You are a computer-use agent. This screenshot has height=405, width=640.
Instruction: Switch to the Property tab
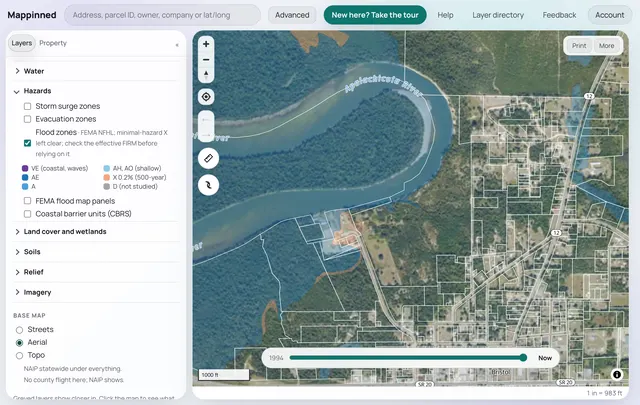point(53,43)
